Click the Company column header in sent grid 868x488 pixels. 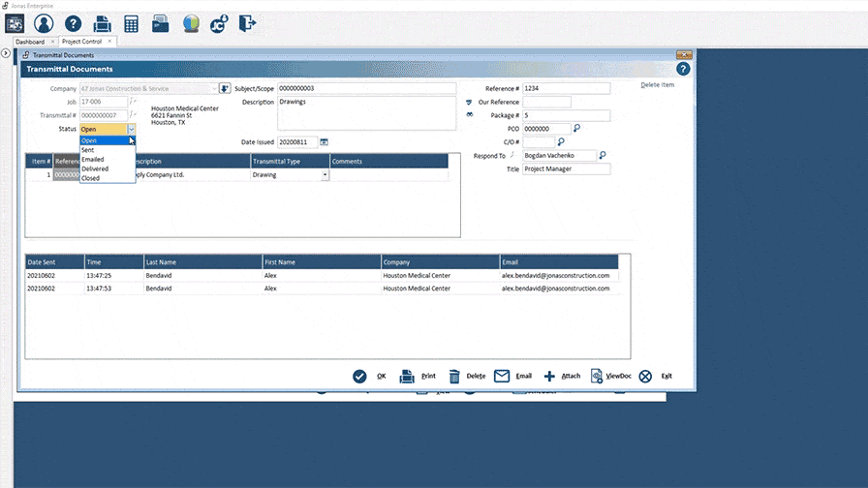(440, 261)
